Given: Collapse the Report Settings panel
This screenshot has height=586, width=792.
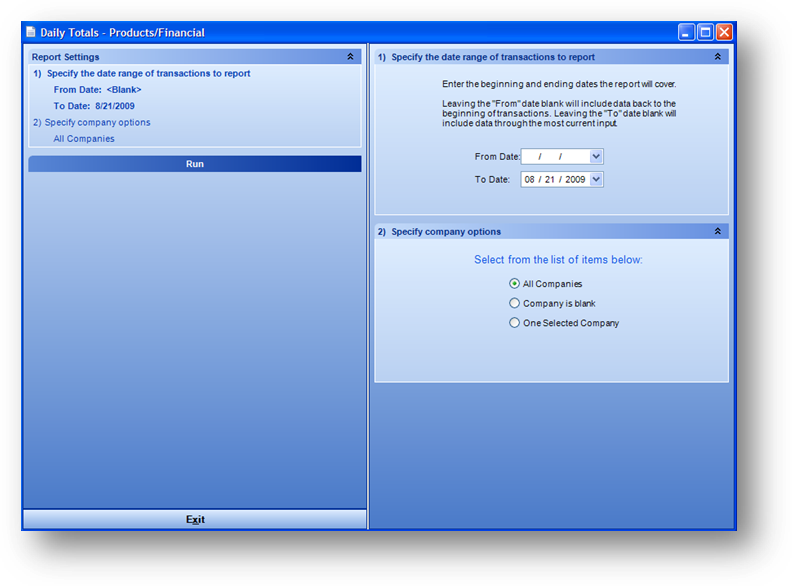Looking at the screenshot, I should [350, 57].
